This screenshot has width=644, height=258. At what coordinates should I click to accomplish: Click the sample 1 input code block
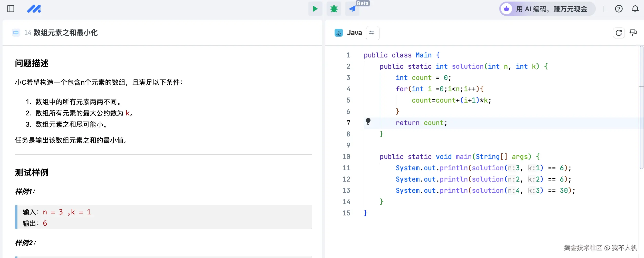click(163, 217)
